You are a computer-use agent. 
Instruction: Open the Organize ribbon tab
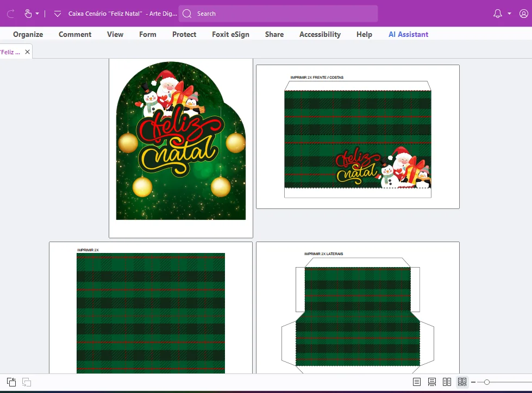pos(28,34)
